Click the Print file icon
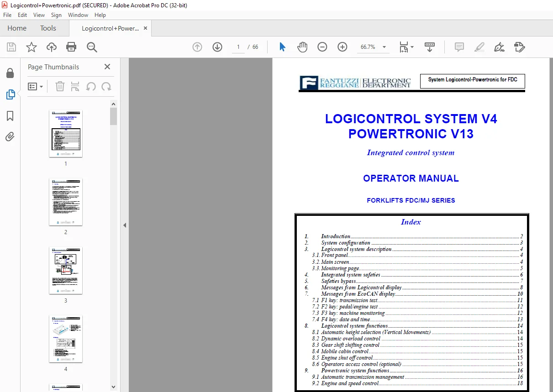This screenshot has height=392, width=553. (x=71, y=47)
